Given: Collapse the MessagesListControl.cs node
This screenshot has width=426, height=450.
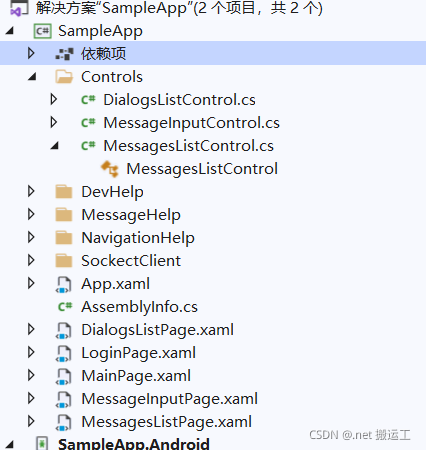Looking at the screenshot, I should (55, 146).
